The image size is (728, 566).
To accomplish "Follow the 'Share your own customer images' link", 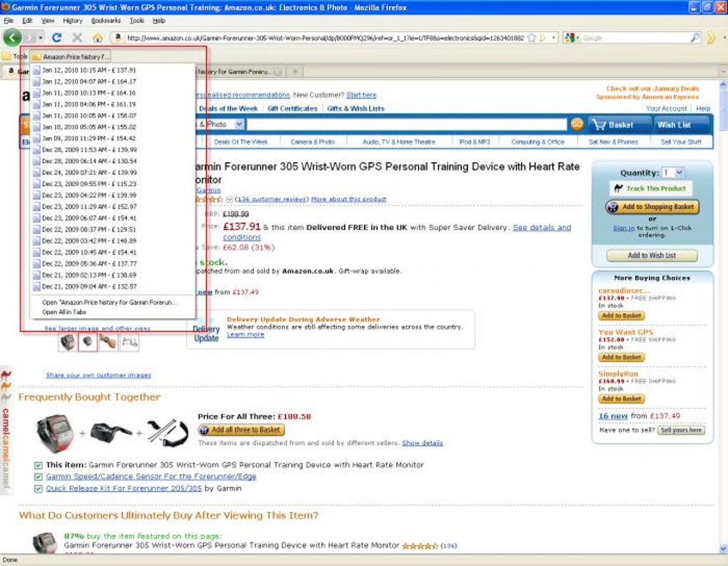I will (x=98, y=375).
